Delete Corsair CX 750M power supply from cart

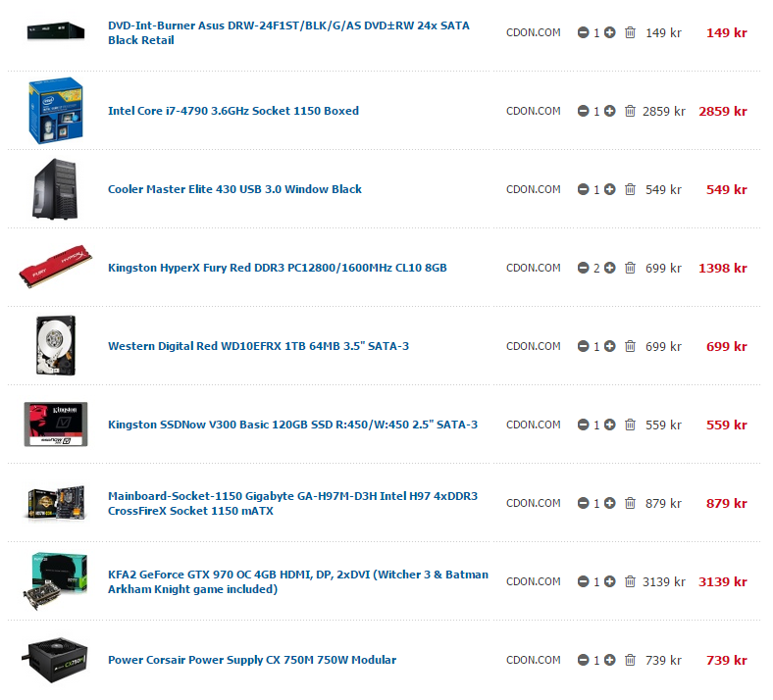tap(630, 660)
